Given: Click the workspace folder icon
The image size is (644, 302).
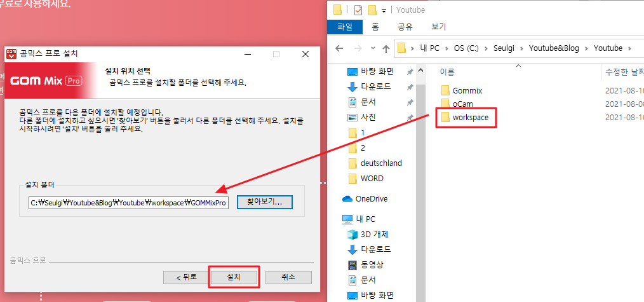Looking at the screenshot, I should (445, 118).
